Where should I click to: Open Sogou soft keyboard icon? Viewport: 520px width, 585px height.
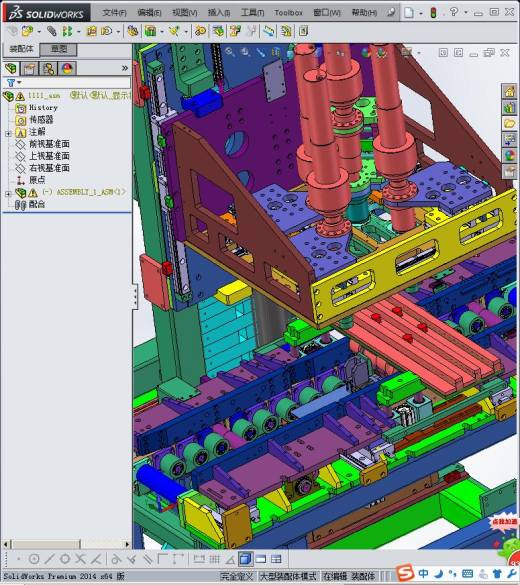click(467, 573)
